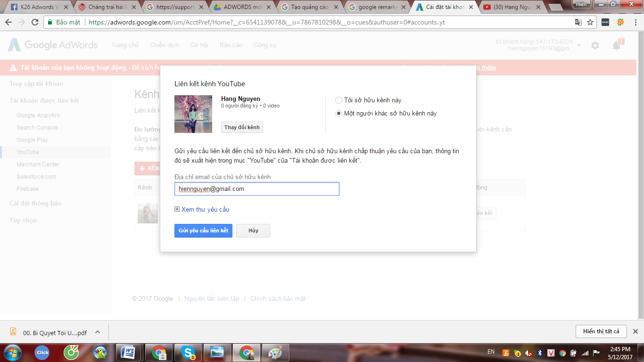Viewport: 644px width, 362px height.
Task: Click the Windows Start button
Action: point(12,352)
